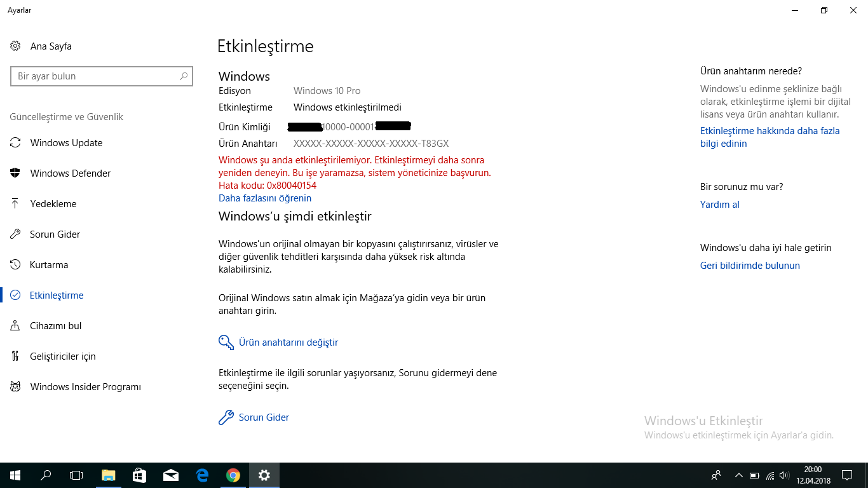Open Etkinleştirme hakkında daha fazla bilgi edinin
This screenshot has width=868, height=488.
770,137
